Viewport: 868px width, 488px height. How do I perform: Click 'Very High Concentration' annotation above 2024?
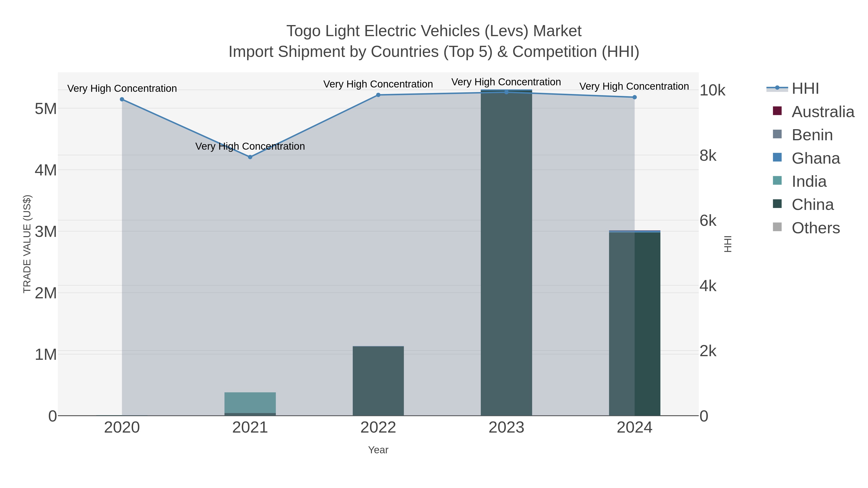point(635,86)
